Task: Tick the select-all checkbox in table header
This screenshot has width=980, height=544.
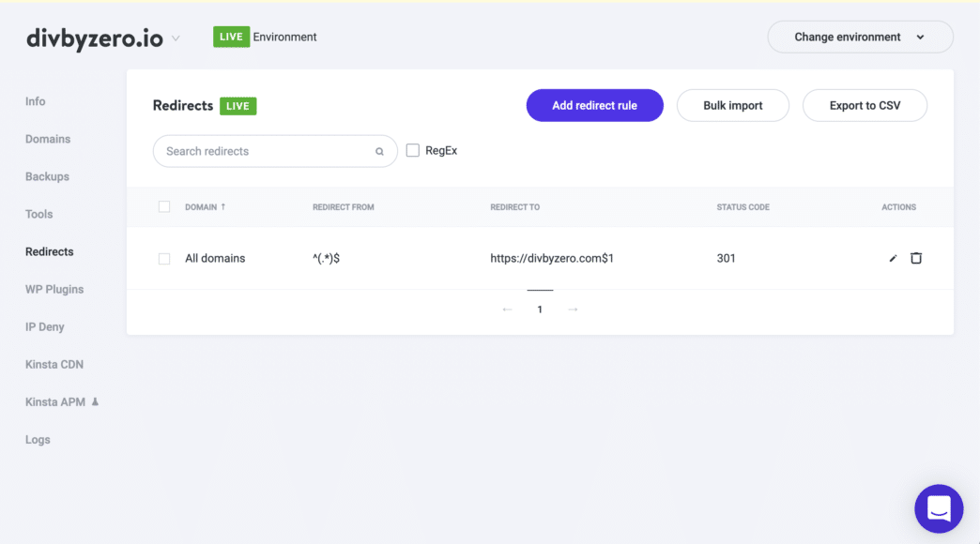Action: pyautogui.click(x=164, y=207)
